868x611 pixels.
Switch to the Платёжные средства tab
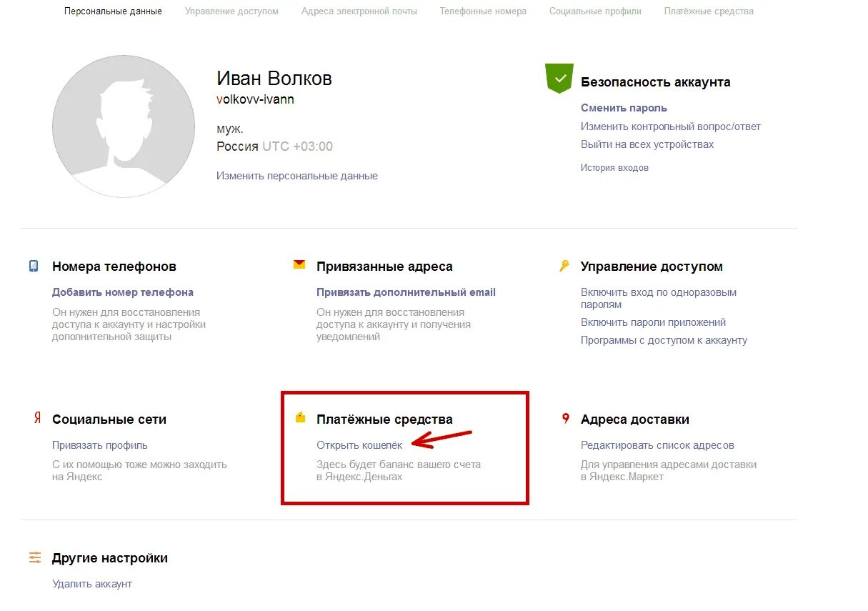click(x=709, y=11)
